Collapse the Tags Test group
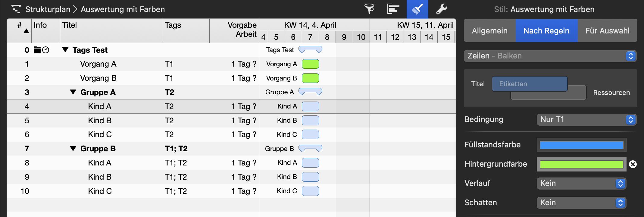Screen dimensions: 644x217 pos(65,50)
